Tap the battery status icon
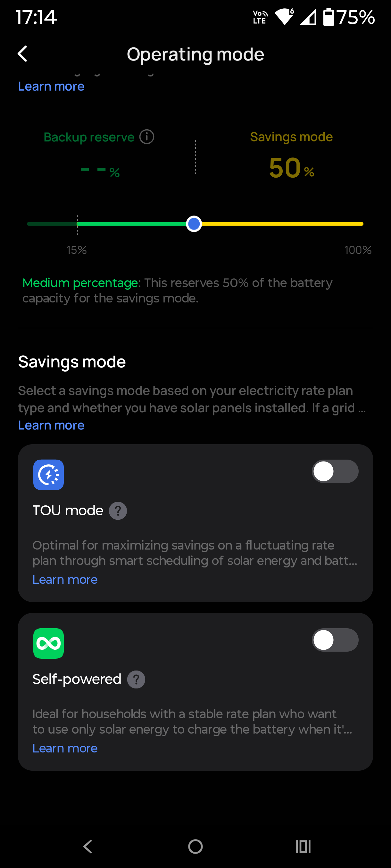The height and width of the screenshot is (868, 391). (x=328, y=17)
